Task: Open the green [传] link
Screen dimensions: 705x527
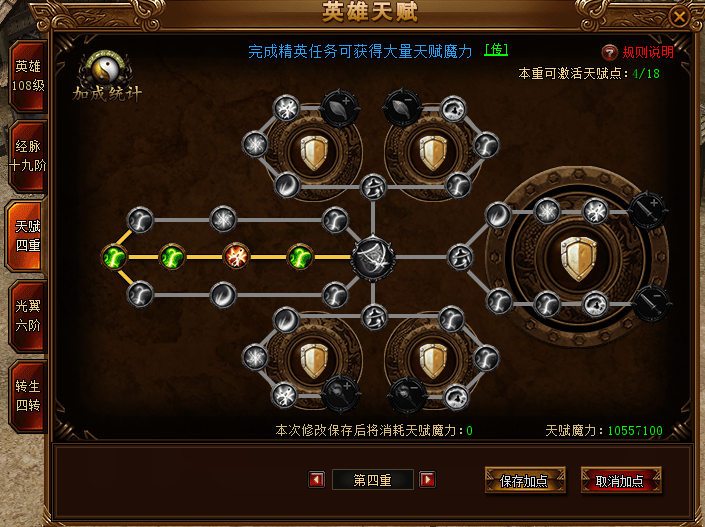Action: 496,50
